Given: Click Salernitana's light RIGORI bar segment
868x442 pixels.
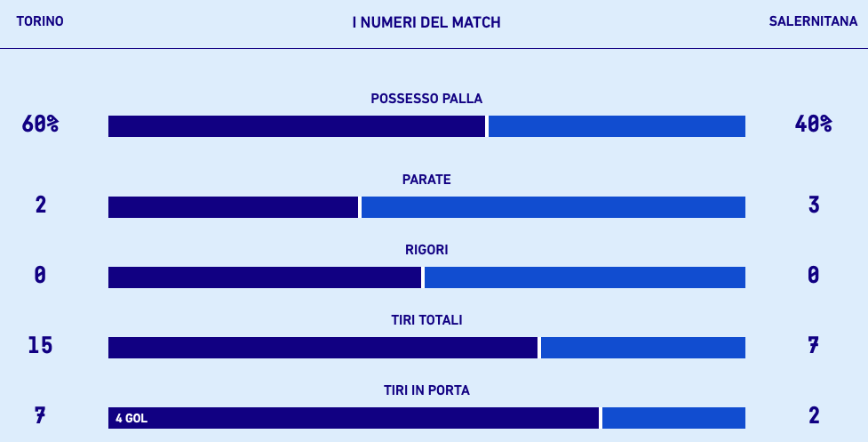Looking at the screenshot, I should pos(585,277).
